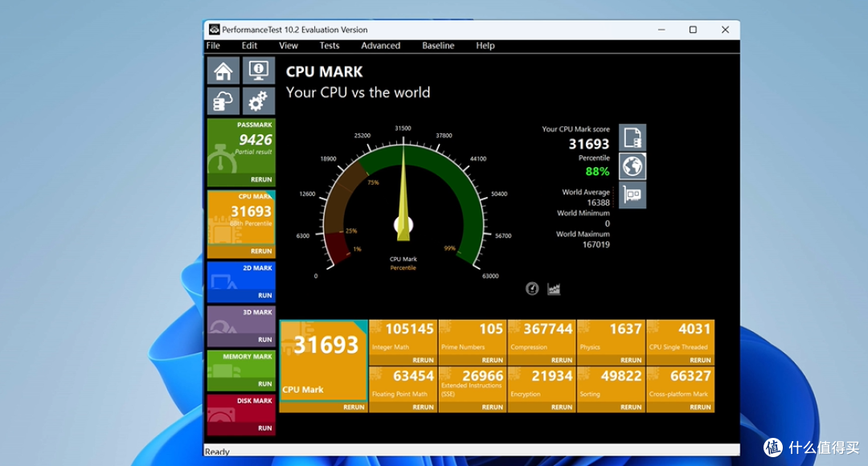Save the CPU result via document icon
The width and height of the screenshot is (868, 466).
click(633, 138)
